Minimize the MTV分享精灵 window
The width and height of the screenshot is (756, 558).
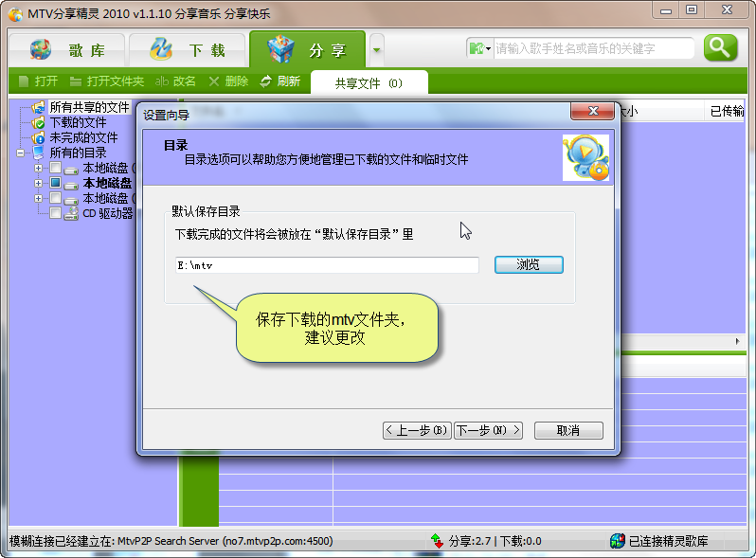[x=666, y=10]
